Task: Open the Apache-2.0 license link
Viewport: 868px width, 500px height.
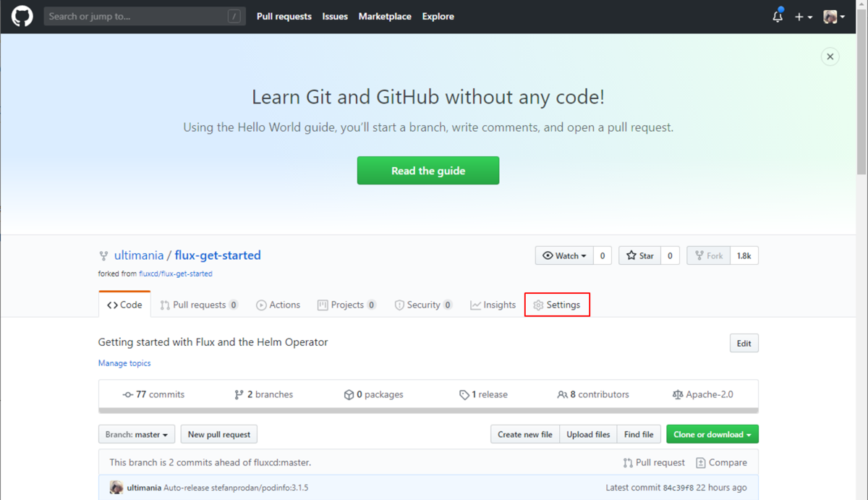Action: click(x=702, y=394)
